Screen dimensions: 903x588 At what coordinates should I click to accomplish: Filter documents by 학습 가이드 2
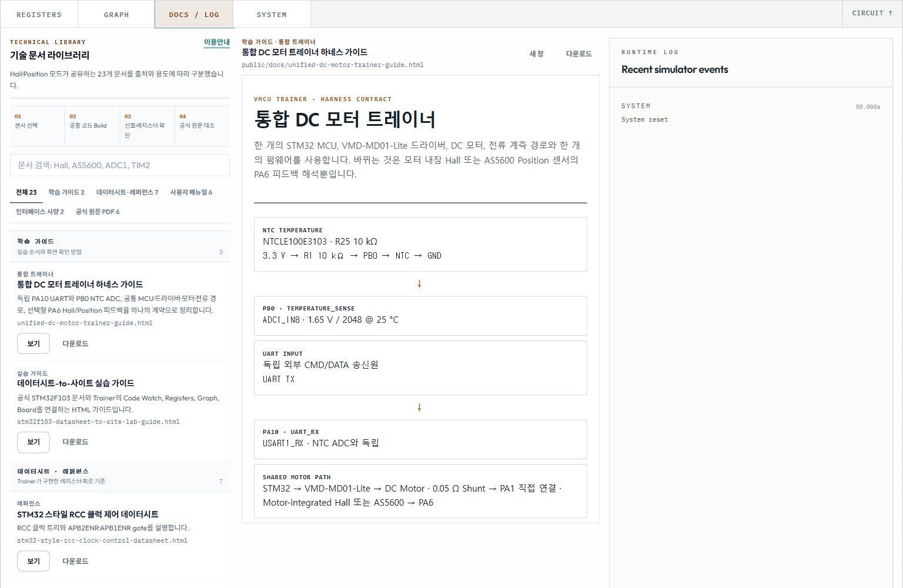[66, 192]
